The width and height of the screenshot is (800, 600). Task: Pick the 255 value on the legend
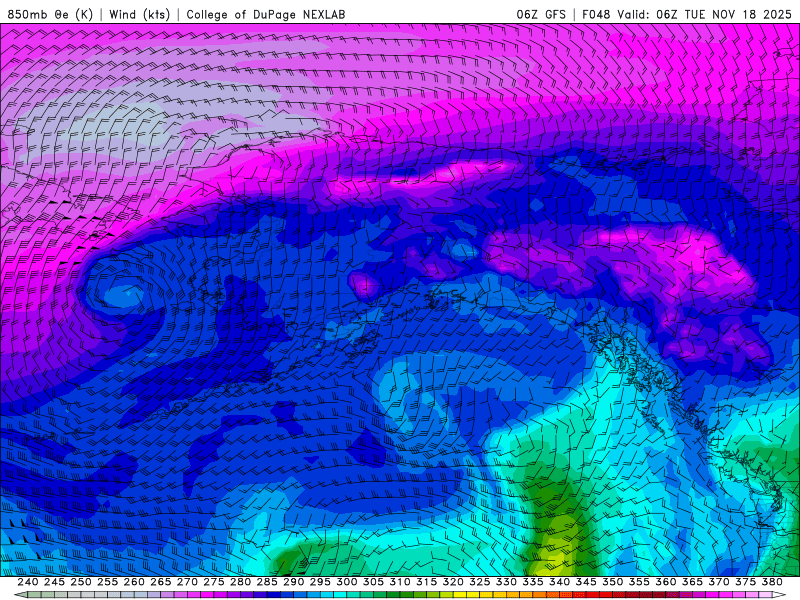click(107, 582)
